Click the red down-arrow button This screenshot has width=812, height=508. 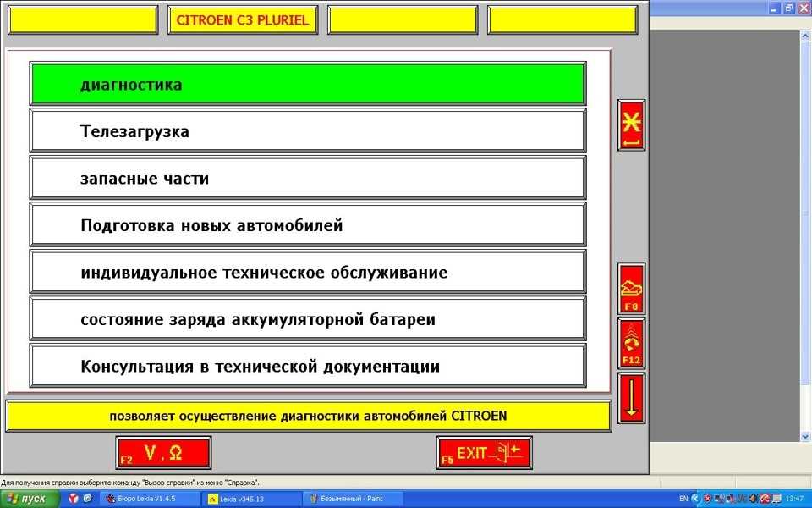tap(631, 398)
